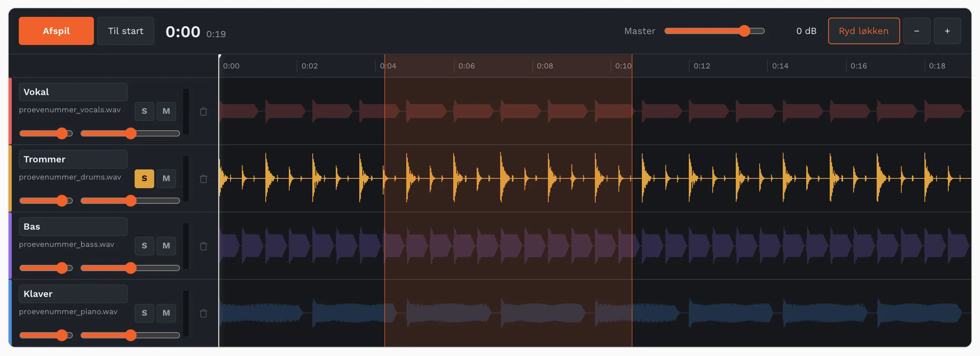
Task: Click Til start to rewind
Action: tap(126, 31)
